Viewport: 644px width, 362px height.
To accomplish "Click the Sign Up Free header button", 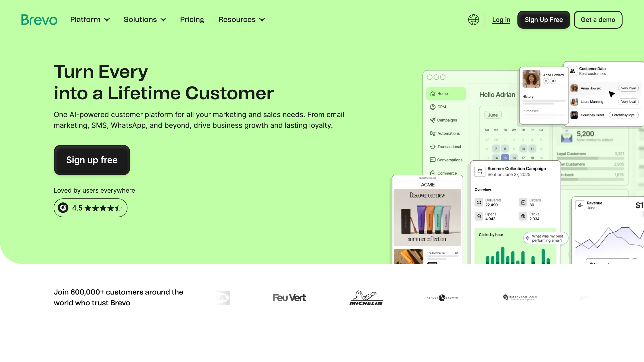I will (x=544, y=19).
